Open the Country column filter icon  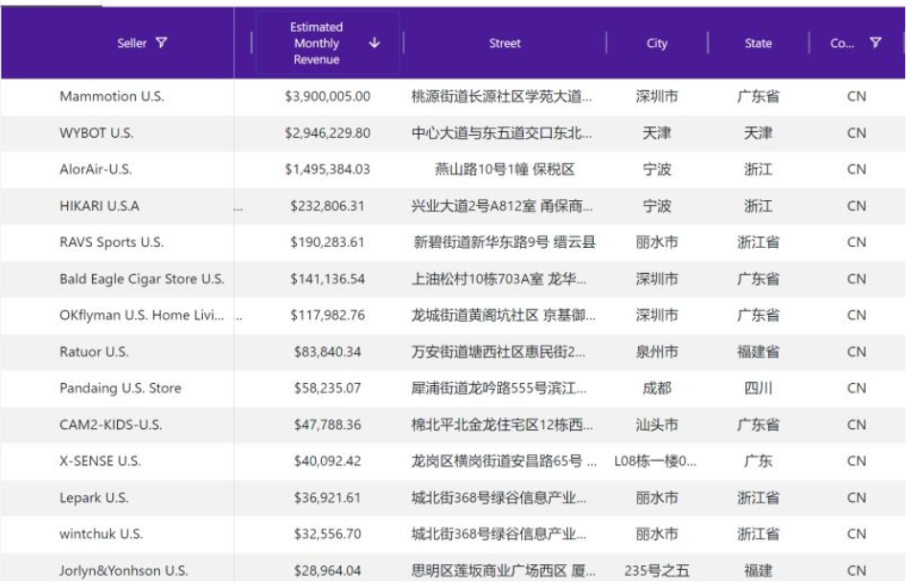pyautogui.click(x=876, y=42)
